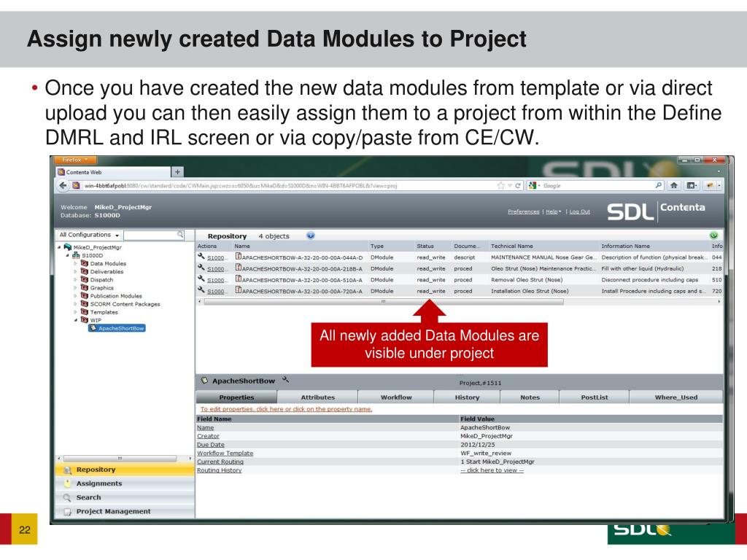Expand the Dispatch folder
Image resolution: width=747 pixels, height=560 pixels.
coord(75,279)
